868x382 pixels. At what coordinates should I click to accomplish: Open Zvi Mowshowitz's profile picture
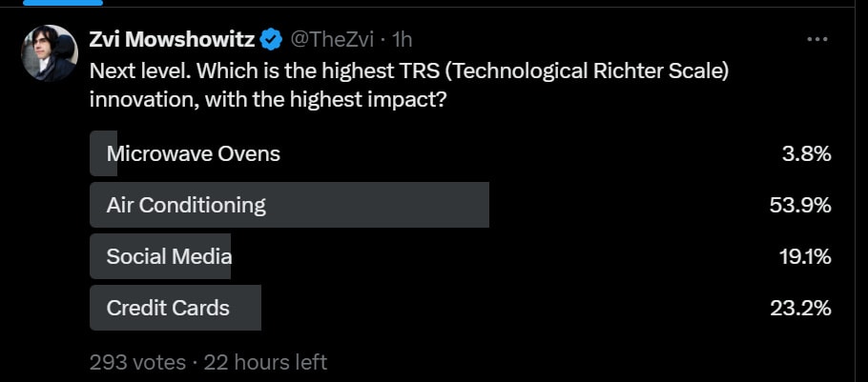(x=50, y=53)
